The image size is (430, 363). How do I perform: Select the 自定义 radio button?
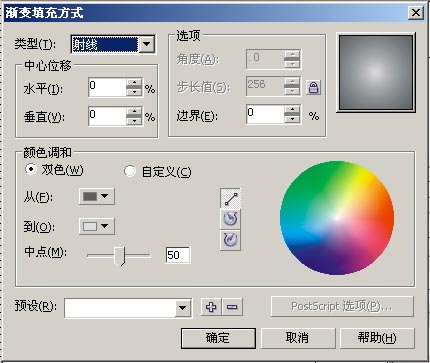[130, 171]
